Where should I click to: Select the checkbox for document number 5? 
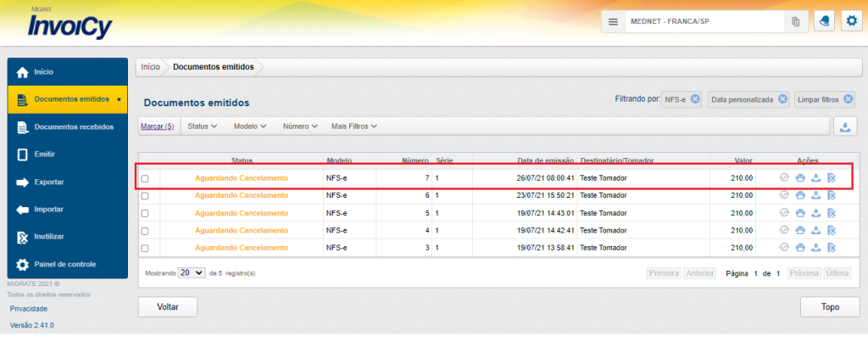(145, 214)
